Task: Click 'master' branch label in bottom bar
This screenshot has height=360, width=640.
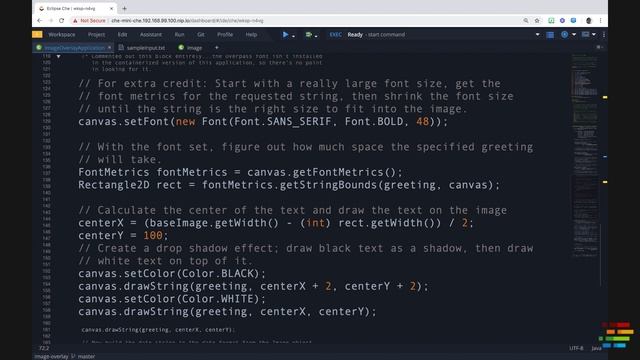Action: (86, 356)
